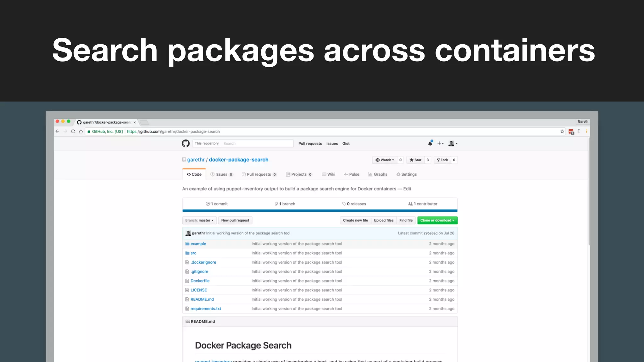644x362 pixels.
Task: Click the GitHub octocat logo
Action: coord(186,144)
